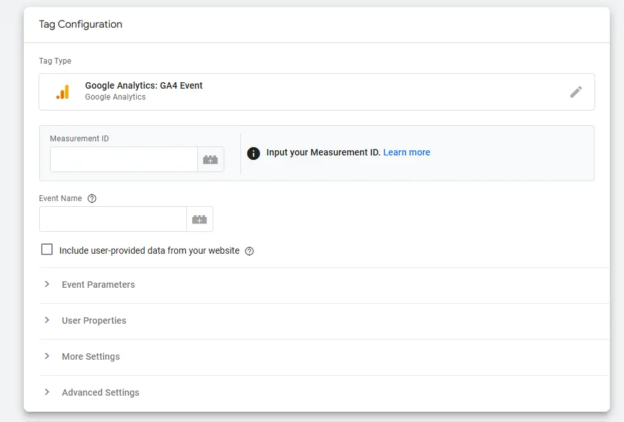The height and width of the screenshot is (422, 624).
Task: Expand the User Properties section
Action: (x=324, y=320)
